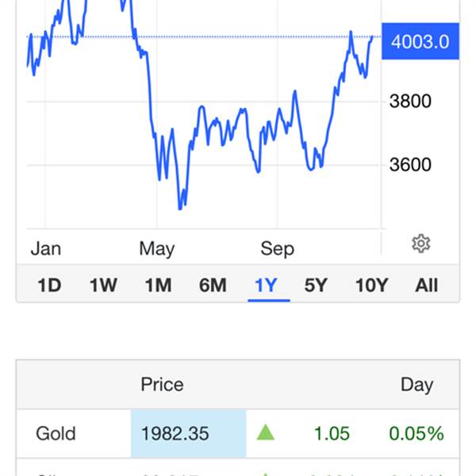The width and height of the screenshot is (476, 476).
Task: Click the Day column header
Action: (x=416, y=385)
